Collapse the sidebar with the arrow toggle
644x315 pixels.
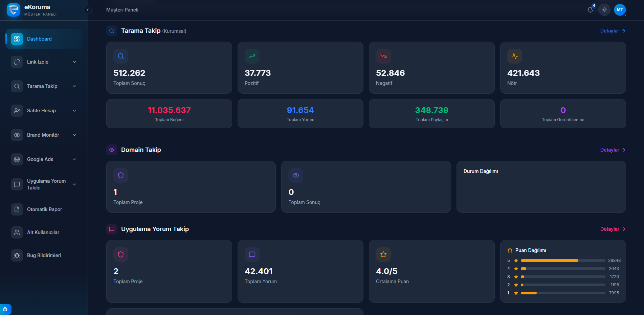[x=88, y=10]
